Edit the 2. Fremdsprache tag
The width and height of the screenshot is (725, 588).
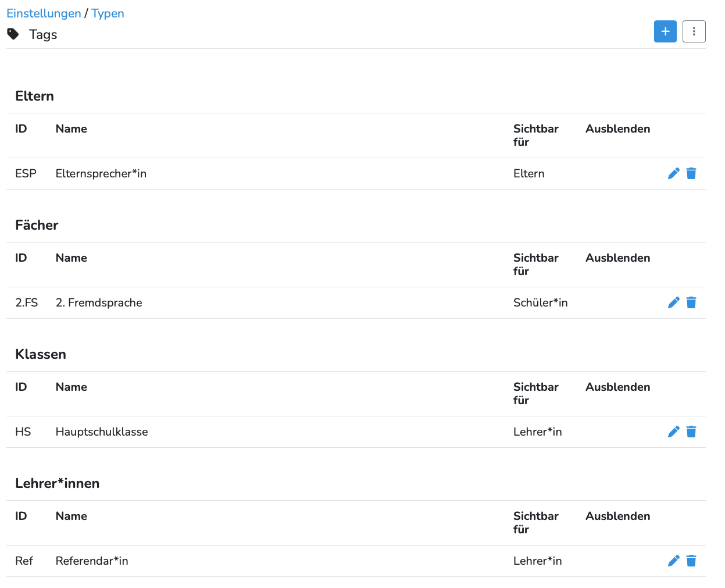673,302
